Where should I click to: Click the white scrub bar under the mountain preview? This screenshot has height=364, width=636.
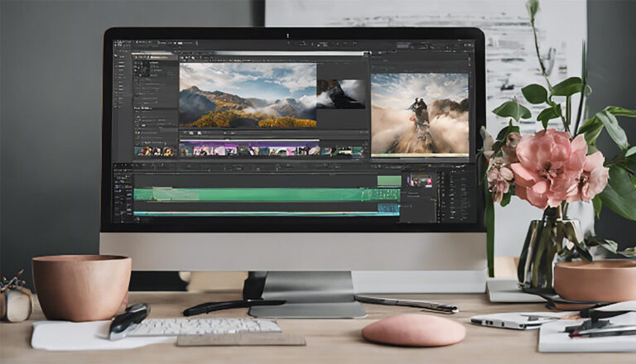(x=249, y=141)
